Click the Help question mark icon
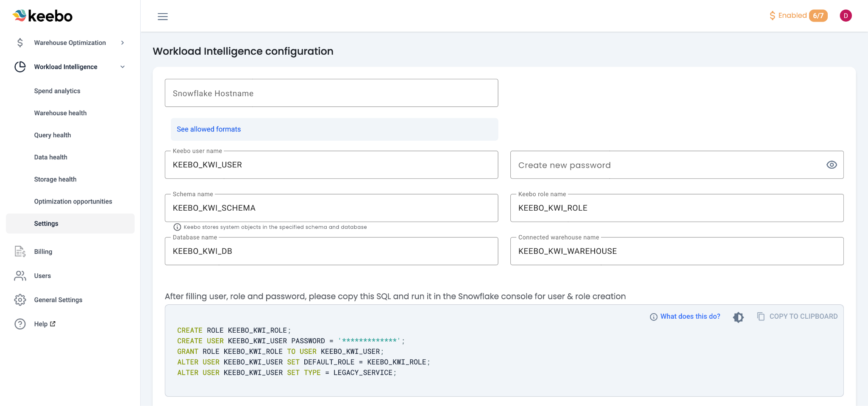 click(x=20, y=324)
